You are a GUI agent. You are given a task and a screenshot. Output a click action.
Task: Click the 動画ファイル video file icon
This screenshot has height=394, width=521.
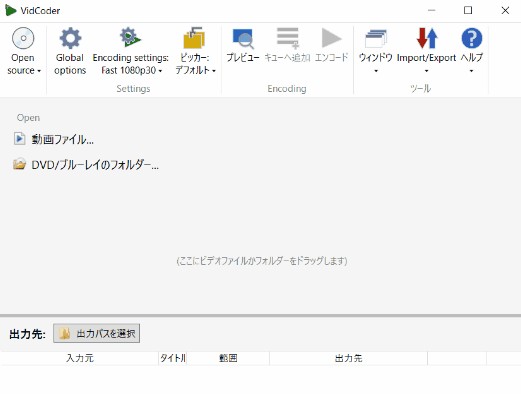19,138
